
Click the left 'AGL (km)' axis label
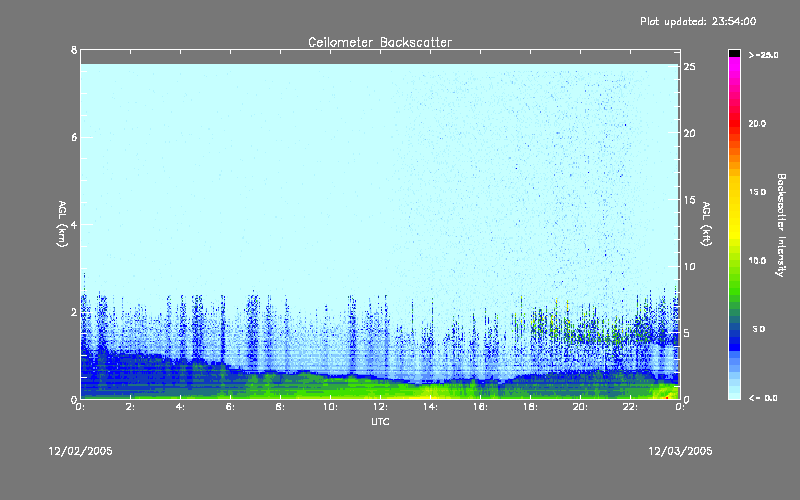tap(62, 224)
